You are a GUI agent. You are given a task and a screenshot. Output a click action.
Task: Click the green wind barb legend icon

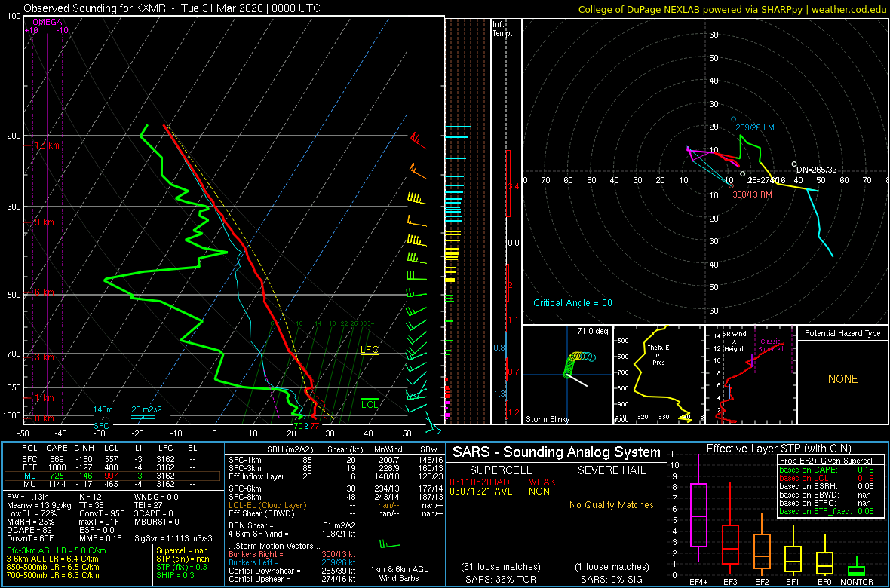(x=388, y=544)
